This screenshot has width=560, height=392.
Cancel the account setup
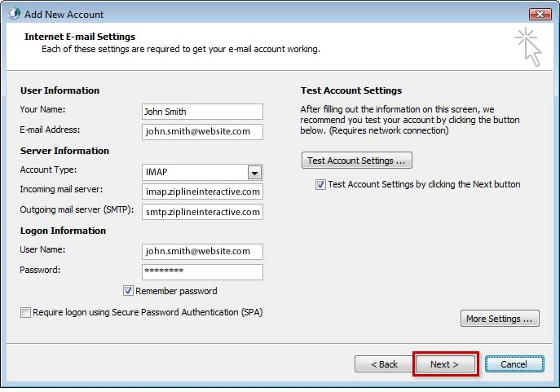click(x=514, y=363)
